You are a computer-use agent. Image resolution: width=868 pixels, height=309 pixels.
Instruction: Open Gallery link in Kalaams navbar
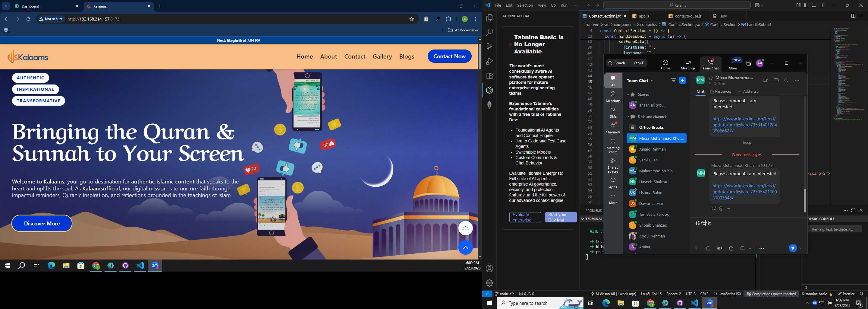(x=382, y=56)
